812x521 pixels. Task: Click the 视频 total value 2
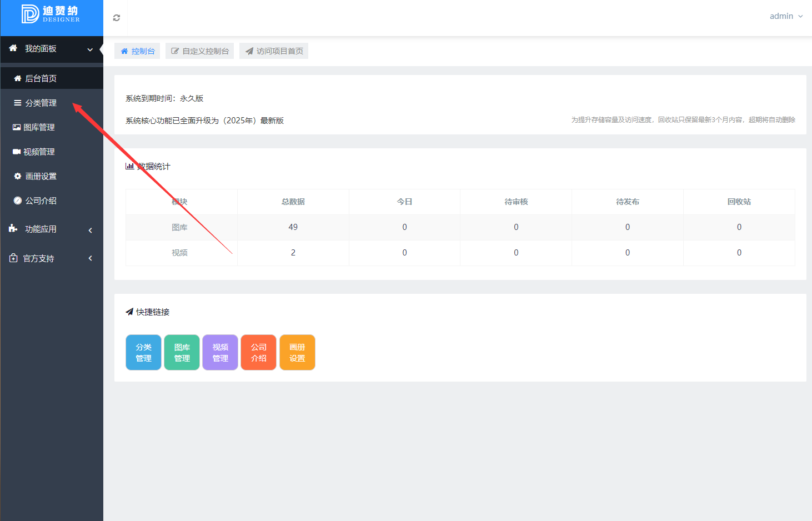click(x=293, y=253)
